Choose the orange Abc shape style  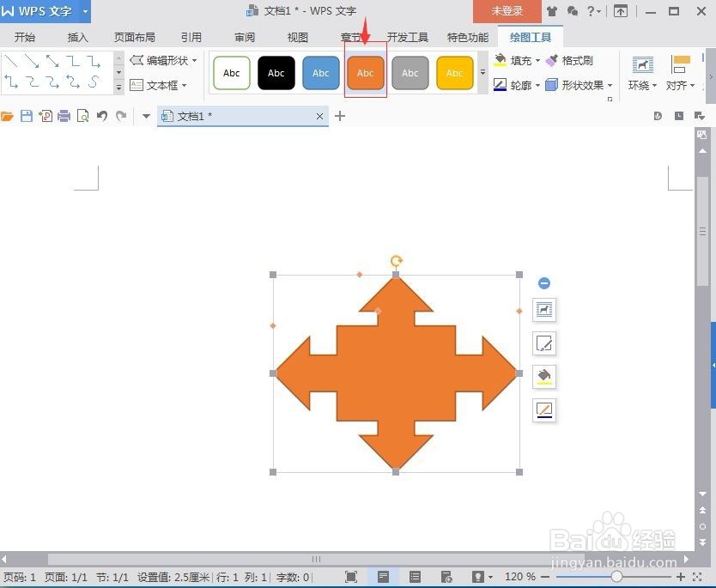click(366, 73)
